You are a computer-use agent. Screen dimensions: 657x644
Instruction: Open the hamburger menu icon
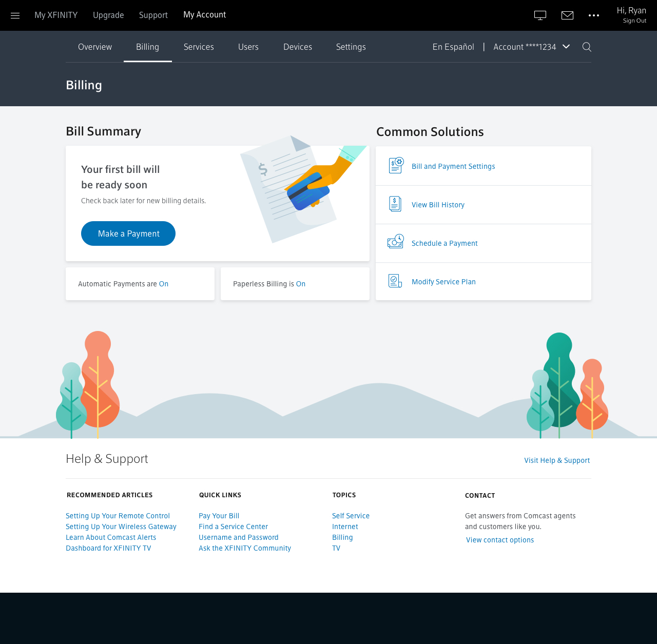click(15, 15)
